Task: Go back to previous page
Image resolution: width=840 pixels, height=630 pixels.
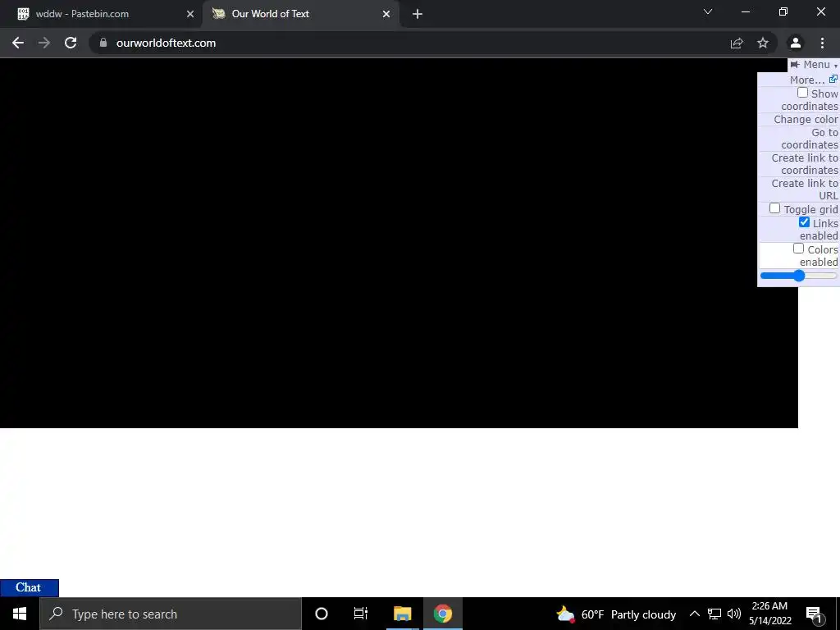Action: (x=18, y=43)
